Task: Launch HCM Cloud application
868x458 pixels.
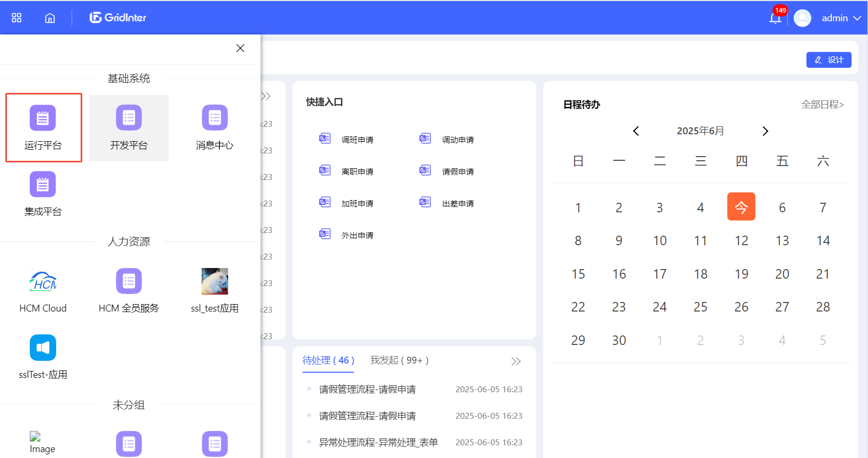Action: pos(43,291)
